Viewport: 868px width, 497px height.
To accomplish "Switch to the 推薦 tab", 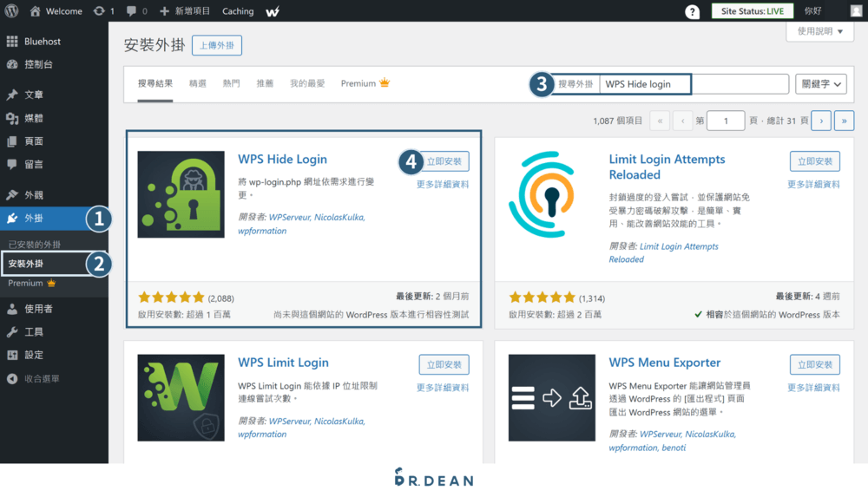I will [x=265, y=83].
